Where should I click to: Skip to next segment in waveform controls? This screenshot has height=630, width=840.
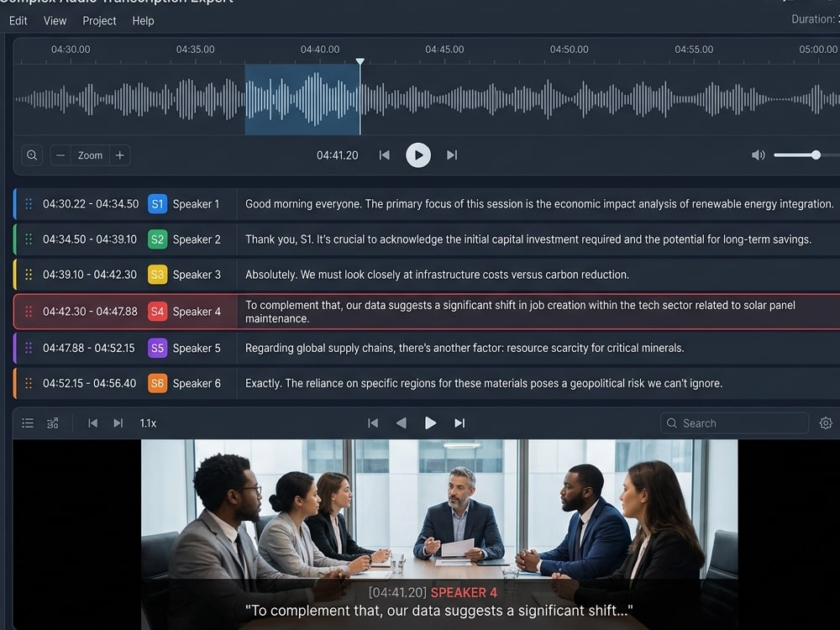(452, 155)
